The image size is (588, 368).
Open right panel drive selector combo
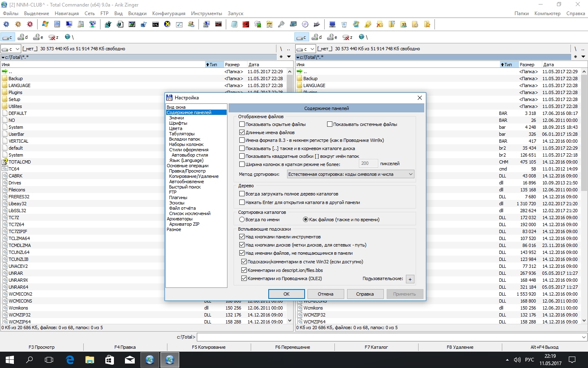[305, 49]
